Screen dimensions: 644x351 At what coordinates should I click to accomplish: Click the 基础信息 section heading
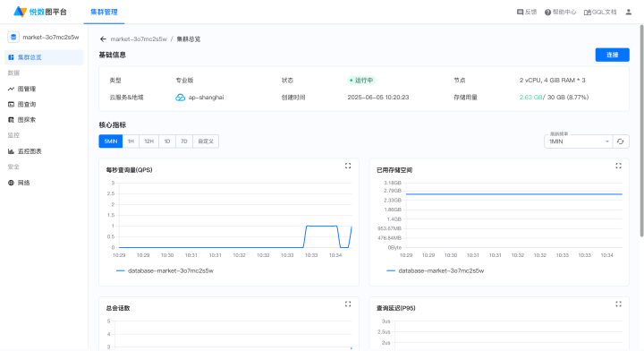click(113, 55)
